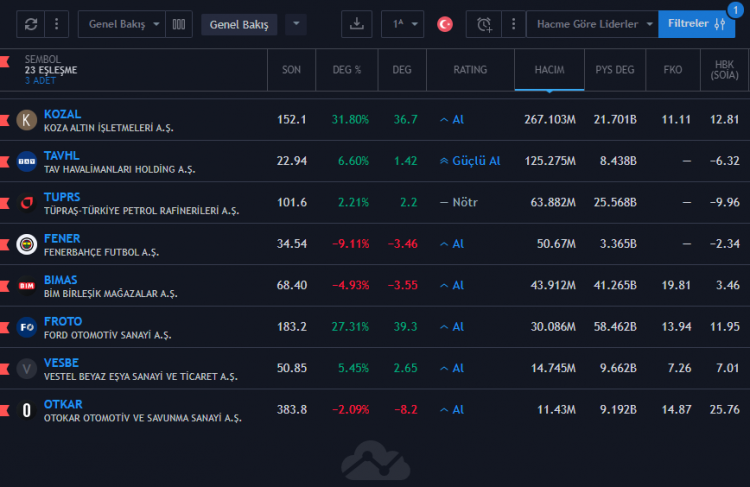Click the TUPRS company logo
This screenshot has width=750, height=487.
coord(27,203)
